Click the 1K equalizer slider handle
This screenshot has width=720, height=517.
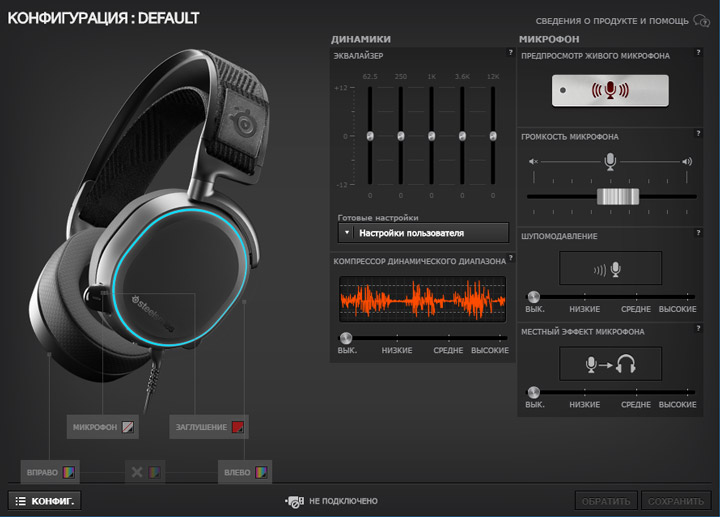click(432, 136)
